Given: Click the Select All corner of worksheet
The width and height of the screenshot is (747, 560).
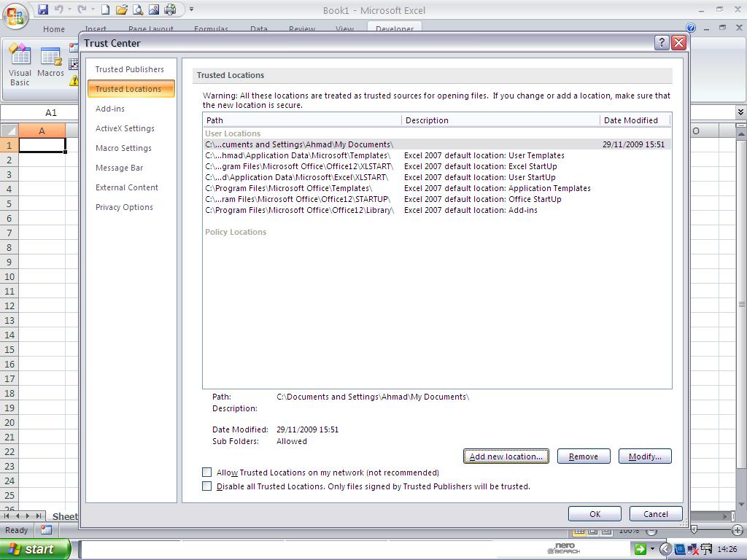Looking at the screenshot, I should (9, 131).
